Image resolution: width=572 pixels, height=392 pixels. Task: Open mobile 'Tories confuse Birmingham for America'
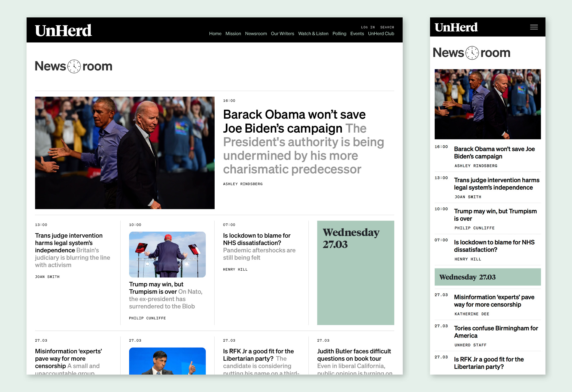pos(496,332)
